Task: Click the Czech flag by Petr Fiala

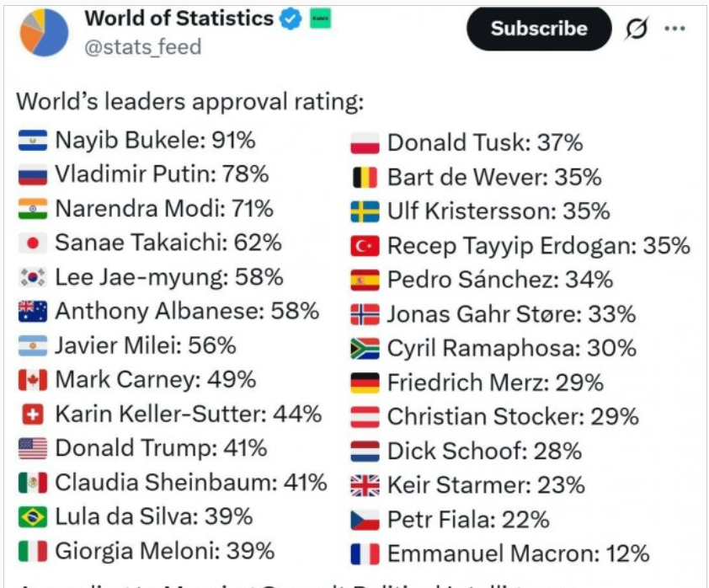Action: 365,520
